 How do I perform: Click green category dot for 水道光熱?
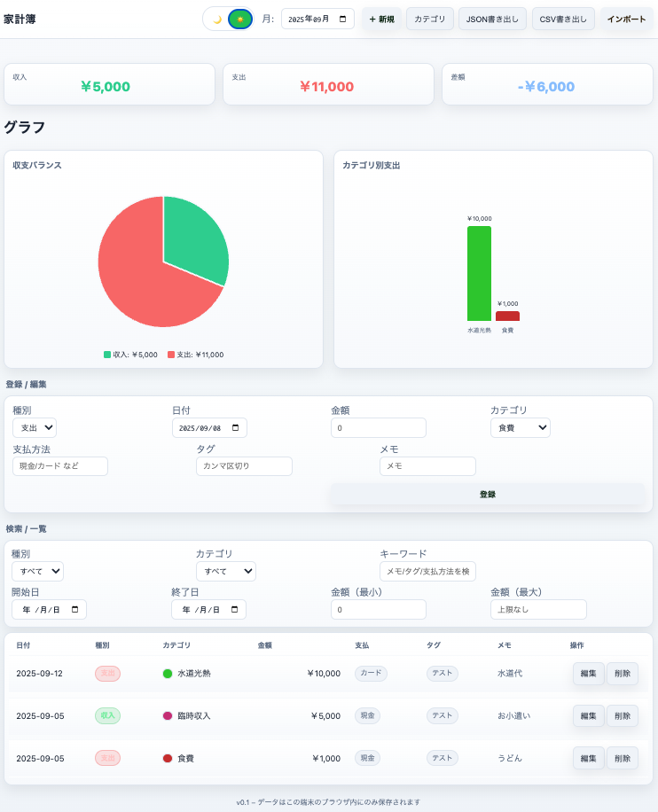(x=168, y=673)
